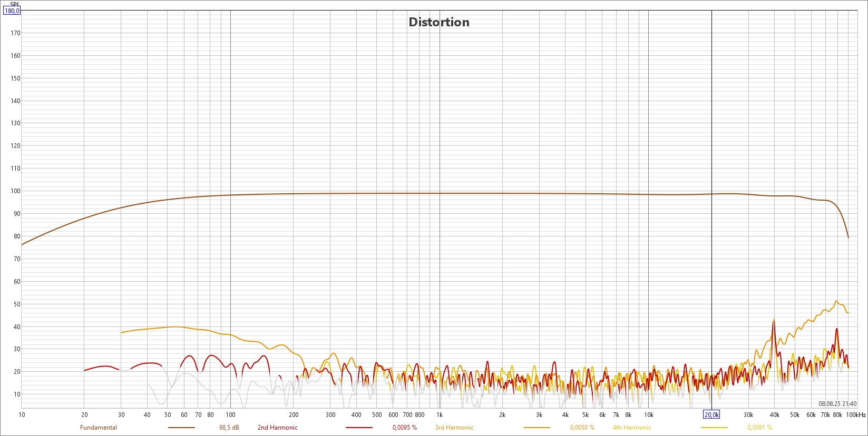Click the brown Fundamental line sample in legend

181,428
